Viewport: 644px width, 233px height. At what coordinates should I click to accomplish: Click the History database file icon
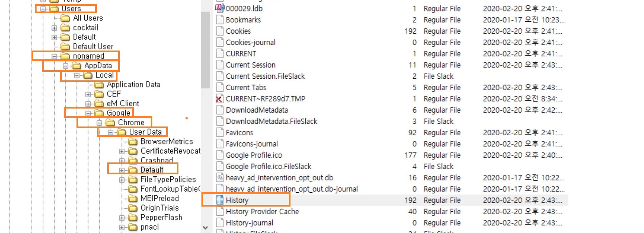click(x=220, y=200)
